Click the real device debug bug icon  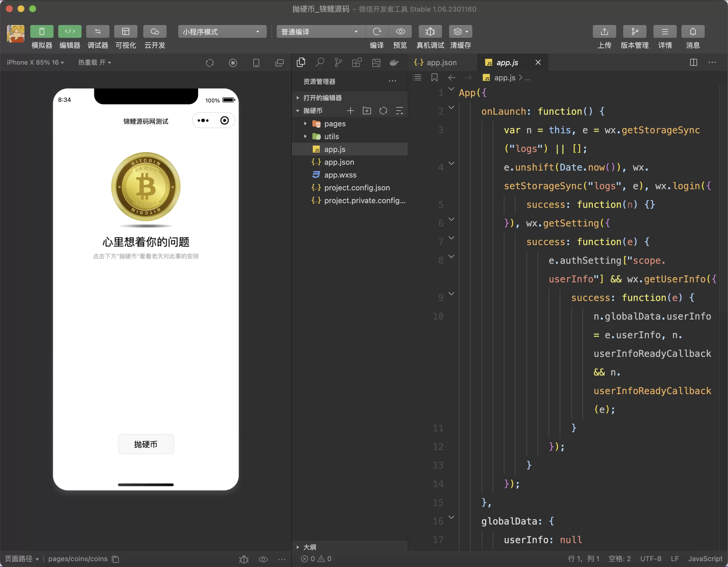430,32
